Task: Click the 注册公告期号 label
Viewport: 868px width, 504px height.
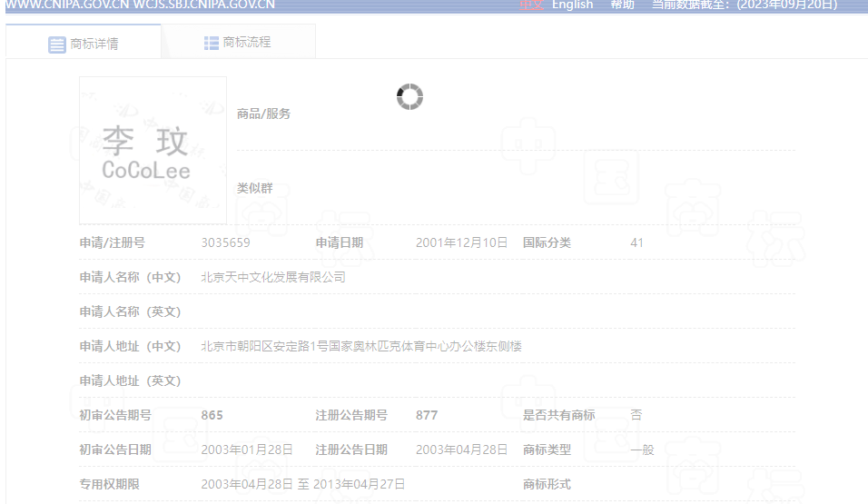Action: [351, 415]
